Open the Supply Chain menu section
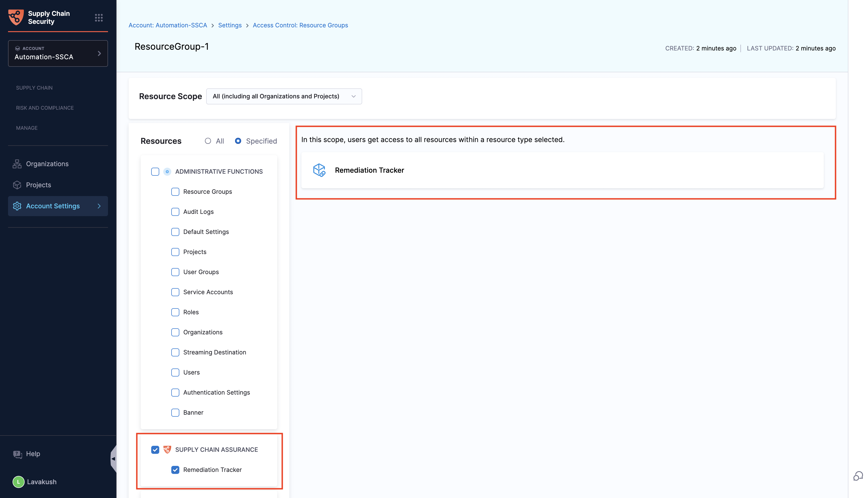 point(34,88)
